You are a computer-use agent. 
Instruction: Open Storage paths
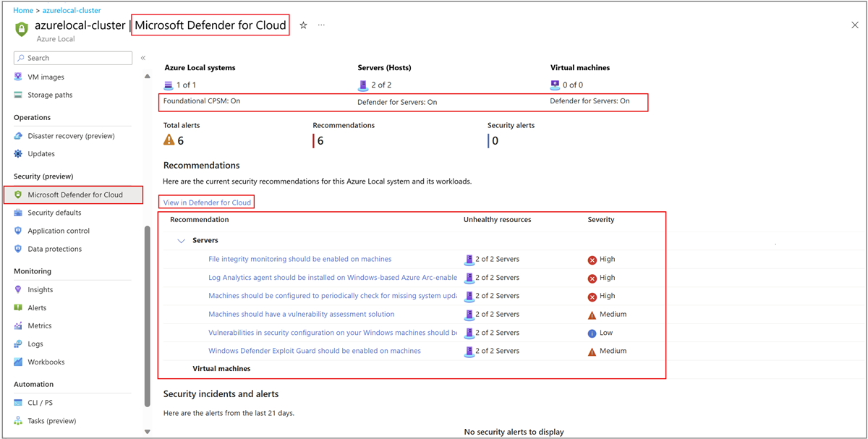click(52, 95)
